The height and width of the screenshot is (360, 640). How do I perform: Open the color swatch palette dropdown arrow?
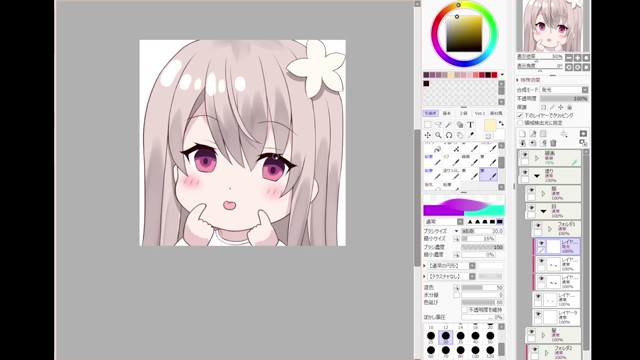[x=502, y=75]
